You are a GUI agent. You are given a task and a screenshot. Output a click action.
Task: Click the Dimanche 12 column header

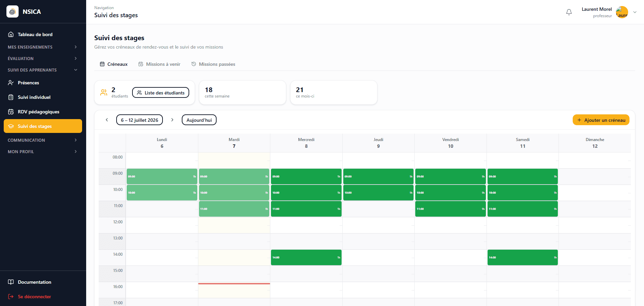click(595, 143)
